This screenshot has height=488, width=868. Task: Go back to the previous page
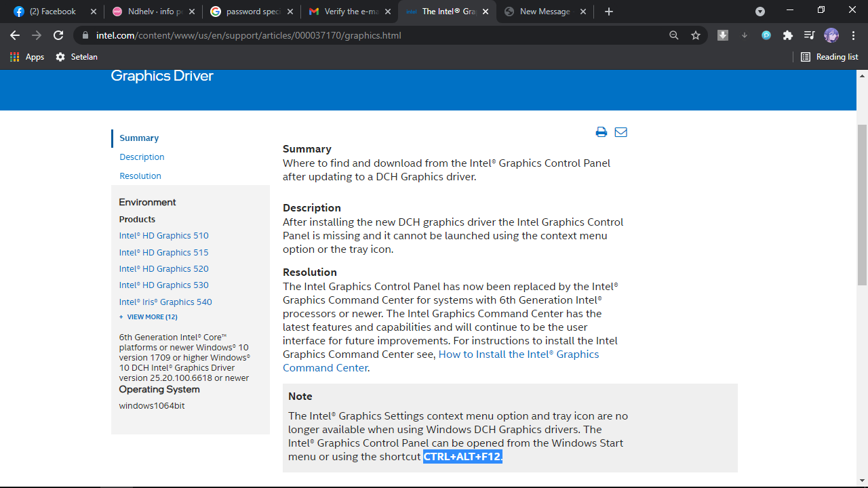tap(14, 35)
